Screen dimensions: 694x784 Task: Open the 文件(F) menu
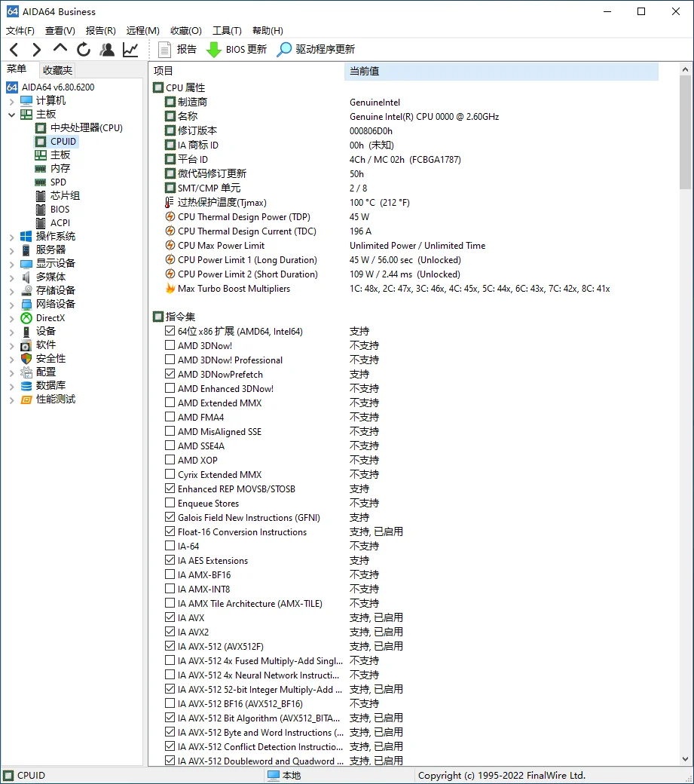point(20,31)
